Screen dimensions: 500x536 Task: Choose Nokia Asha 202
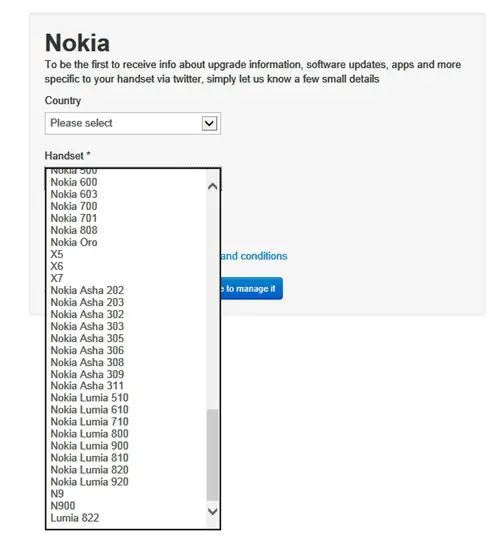[x=126, y=290]
